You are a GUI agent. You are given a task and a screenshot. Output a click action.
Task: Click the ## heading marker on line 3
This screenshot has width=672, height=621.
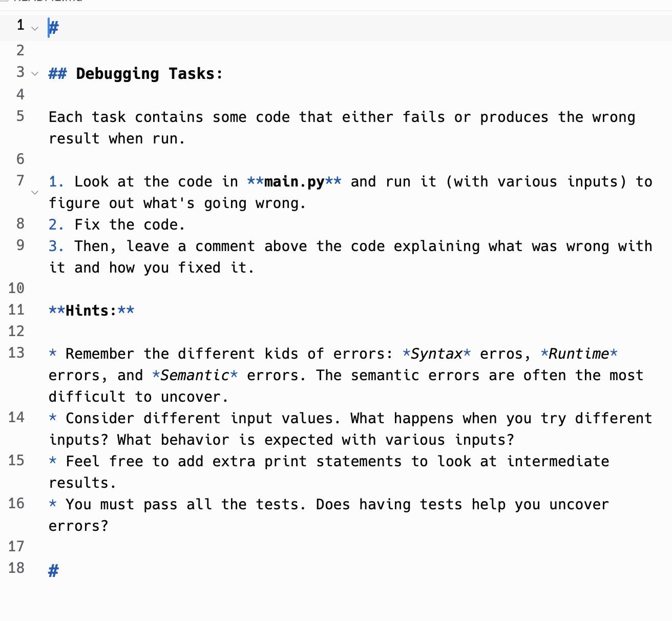(57, 74)
